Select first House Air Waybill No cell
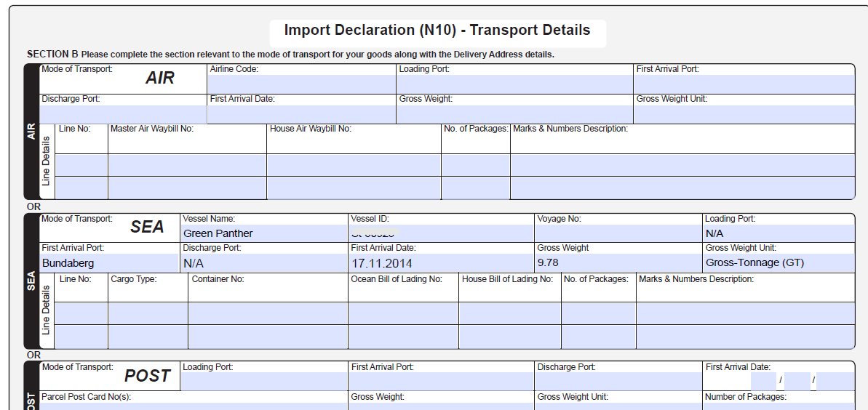This screenshot has height=410, width=868. click(x=354, y=165)
